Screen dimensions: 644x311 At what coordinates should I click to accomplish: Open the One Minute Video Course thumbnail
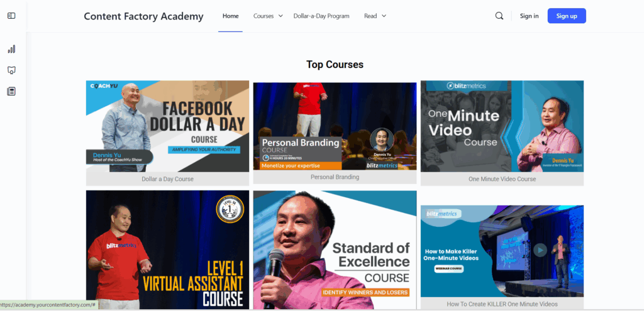(502, 126)
